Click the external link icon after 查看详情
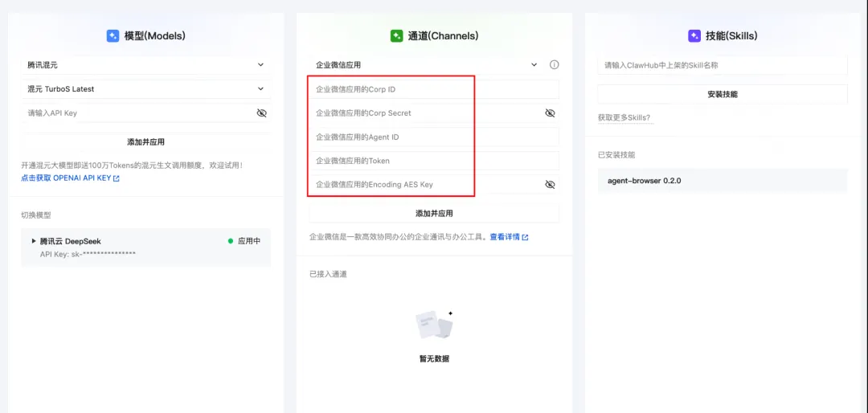 [526, 238]
